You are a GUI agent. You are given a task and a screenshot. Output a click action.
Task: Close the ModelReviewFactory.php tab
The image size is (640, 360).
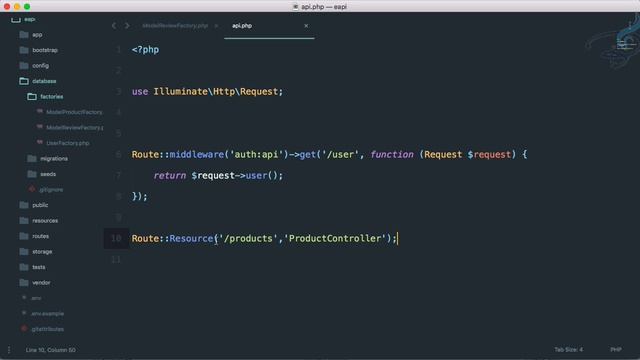(x=216, y=26)
